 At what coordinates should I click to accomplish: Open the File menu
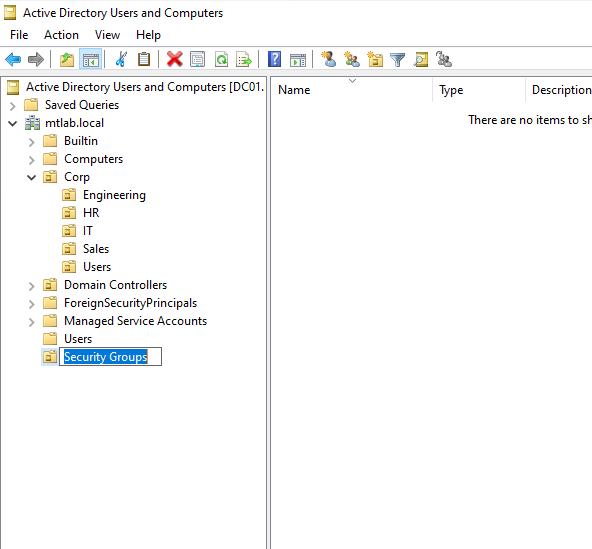pyautogui.click(x=19, y=35)
